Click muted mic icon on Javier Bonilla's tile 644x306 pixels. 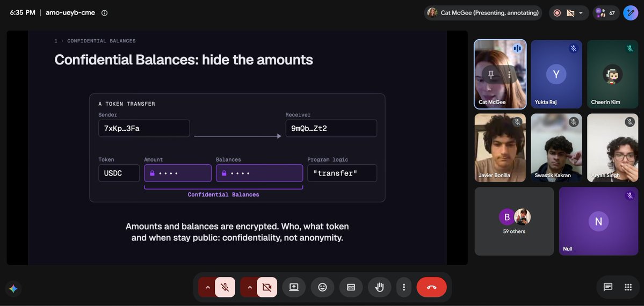[x=517, y=121]
